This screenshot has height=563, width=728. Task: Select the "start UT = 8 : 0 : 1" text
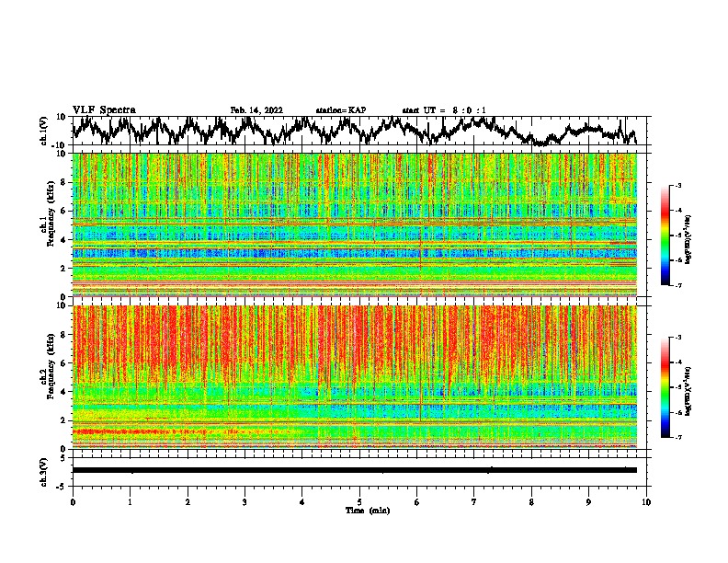(x=444, y=110)
